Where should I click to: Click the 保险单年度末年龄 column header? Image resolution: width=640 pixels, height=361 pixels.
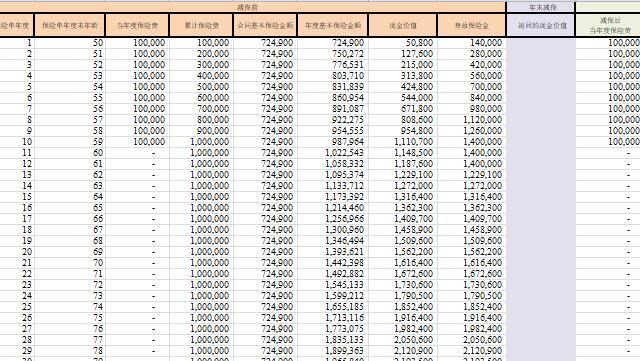tap(70, 25)
